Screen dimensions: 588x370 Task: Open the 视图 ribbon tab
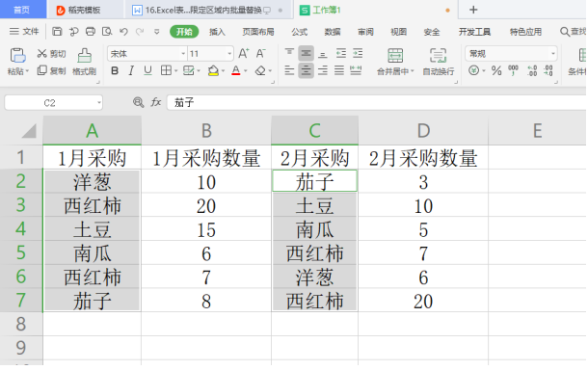coord(398,32)
